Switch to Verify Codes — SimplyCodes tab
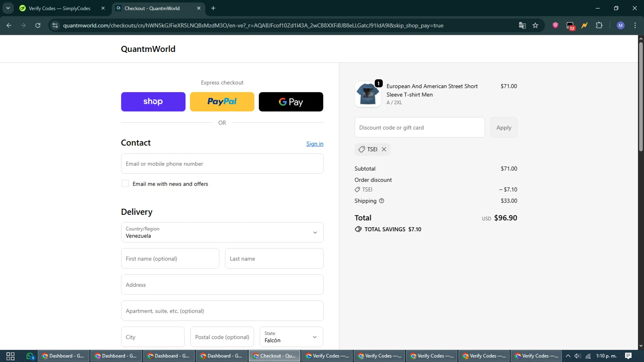Screen dimensions: 644x362 point(62,8)
